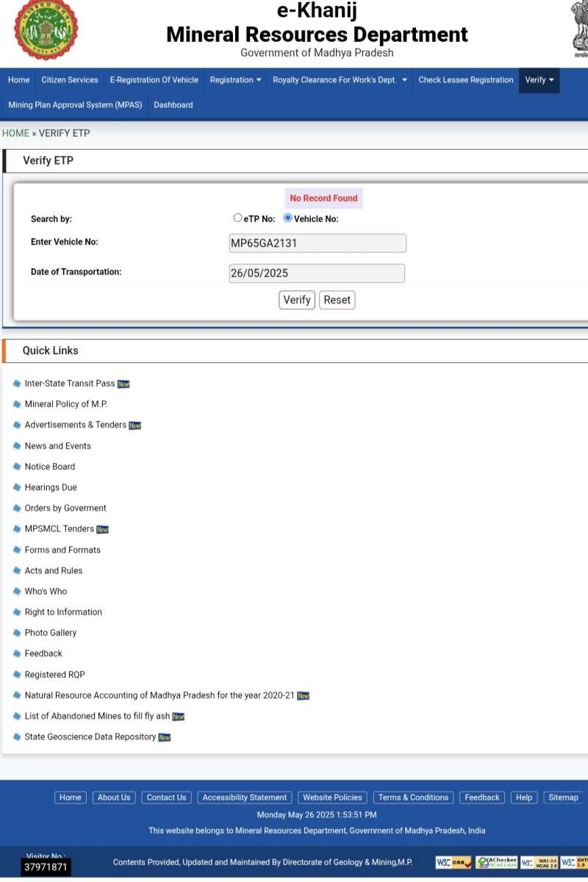This screenshot has width=588, height=882.
Task: Click the footer Help button
Action: point(524,797)
